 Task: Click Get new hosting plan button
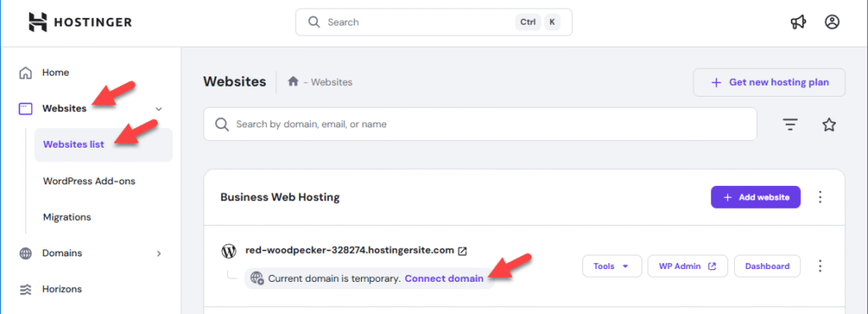(769, 82)
